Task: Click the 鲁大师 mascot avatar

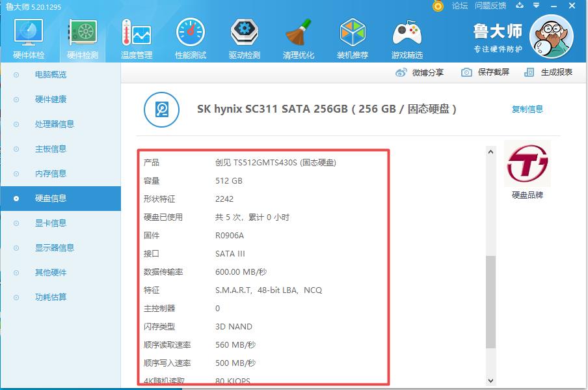Action: point(552,36)
